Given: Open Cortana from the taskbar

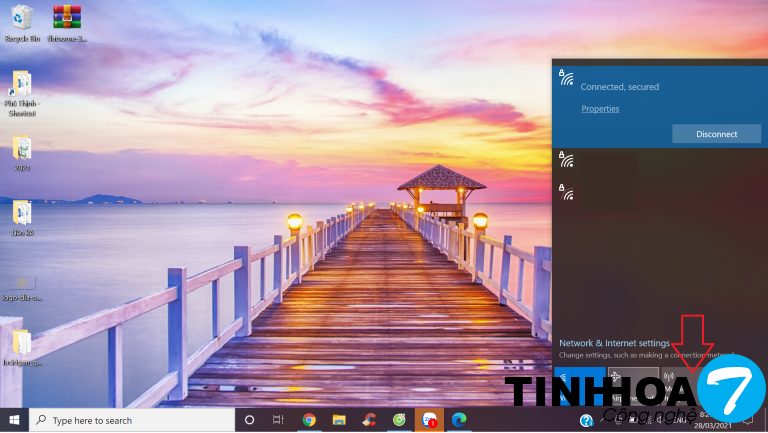Looking at the screenshot, I should [250, 420].
